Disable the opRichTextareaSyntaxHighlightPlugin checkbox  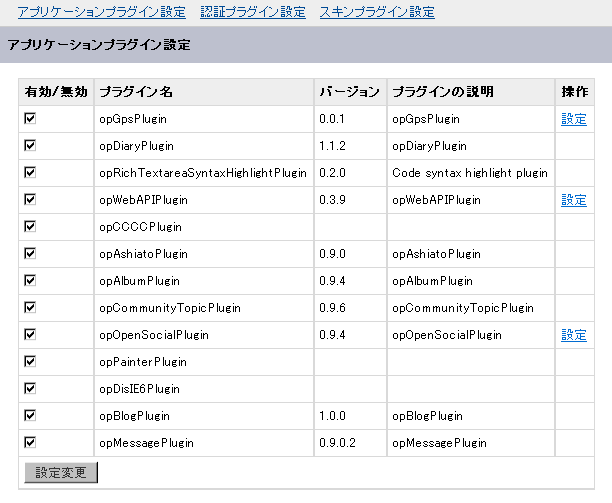click(x=30, y=172)
